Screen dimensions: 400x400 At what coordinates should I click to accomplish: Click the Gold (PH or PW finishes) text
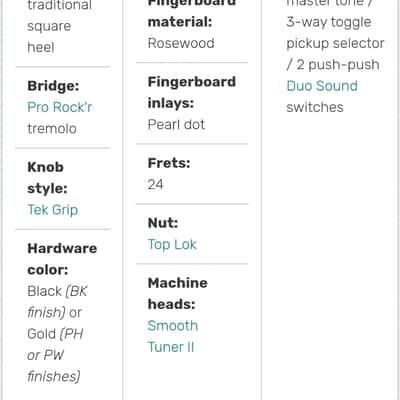[55, 355]
